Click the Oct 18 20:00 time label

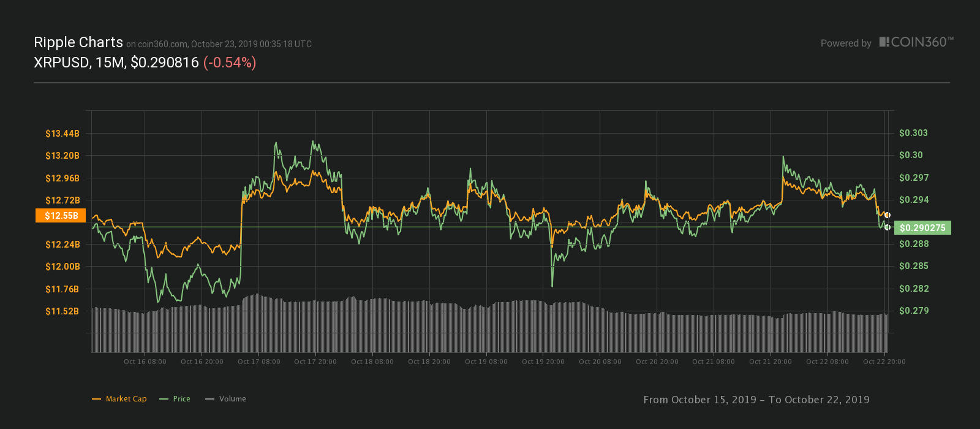pos(429,362)
